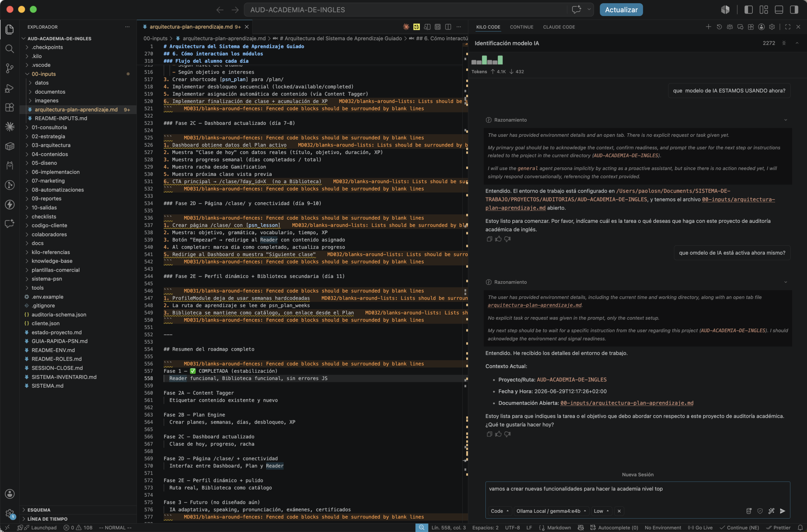This screenshot has height=532, width=807.
Task: Toggle bottom panel layout button
Action: coord(779,9)
